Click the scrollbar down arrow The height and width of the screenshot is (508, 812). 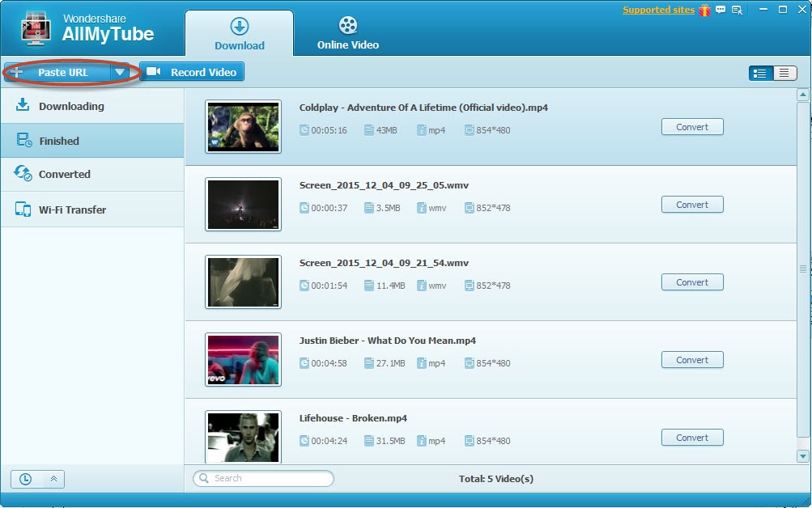[x=802, y=456]
